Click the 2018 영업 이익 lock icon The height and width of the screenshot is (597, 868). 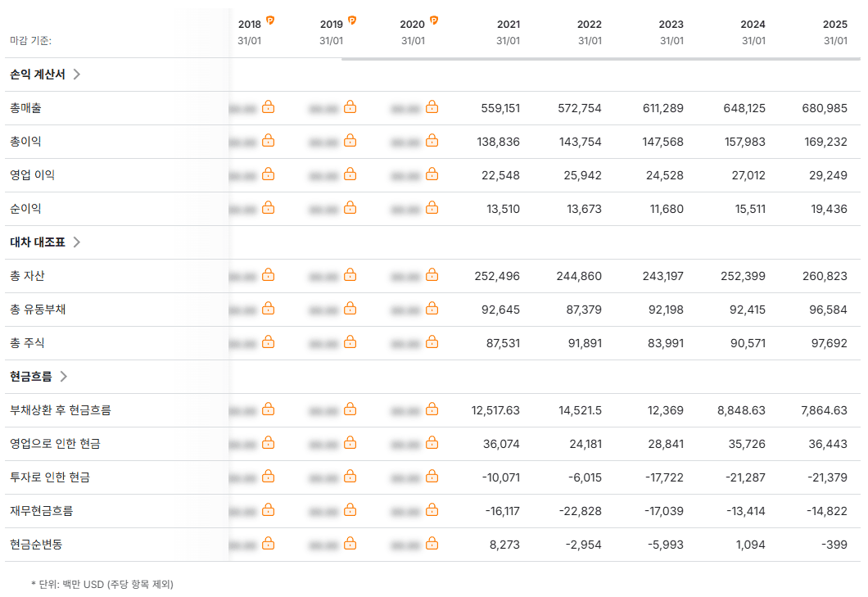click(x=268, y=174)
